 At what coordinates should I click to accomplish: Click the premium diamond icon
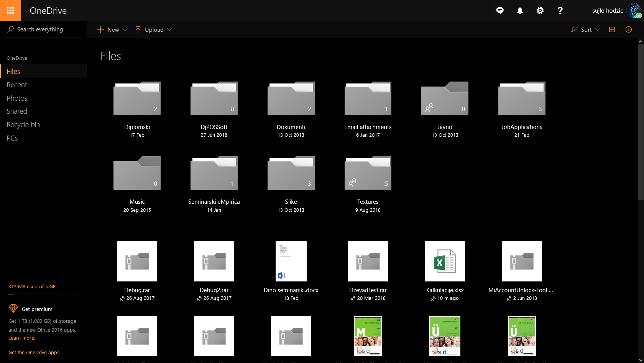pos(13,309)
